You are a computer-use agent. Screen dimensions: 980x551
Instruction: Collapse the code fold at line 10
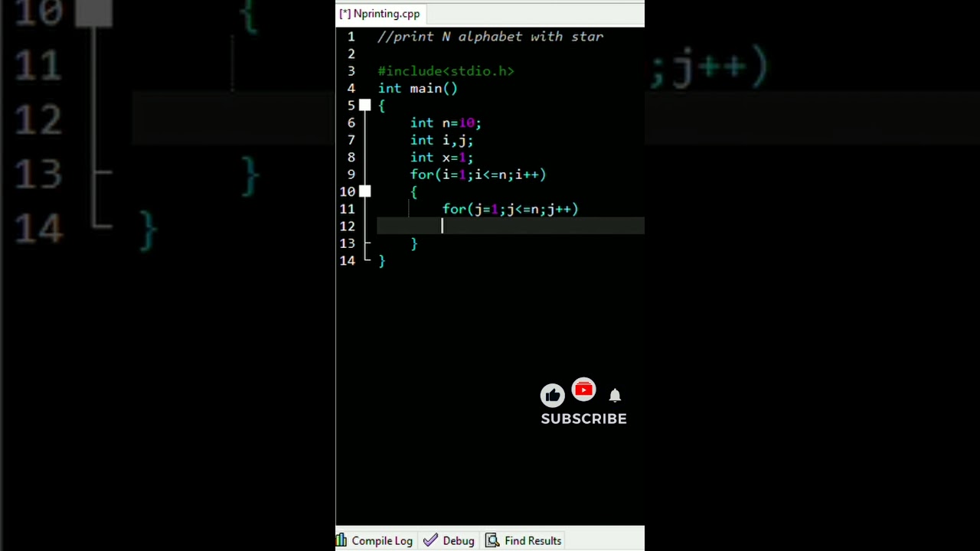coord(365,191)
